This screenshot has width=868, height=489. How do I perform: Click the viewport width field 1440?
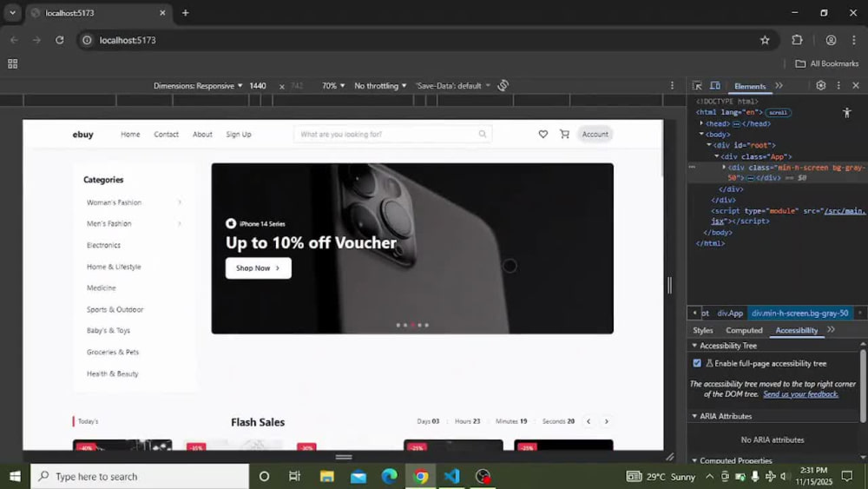(x=258, y=86)
